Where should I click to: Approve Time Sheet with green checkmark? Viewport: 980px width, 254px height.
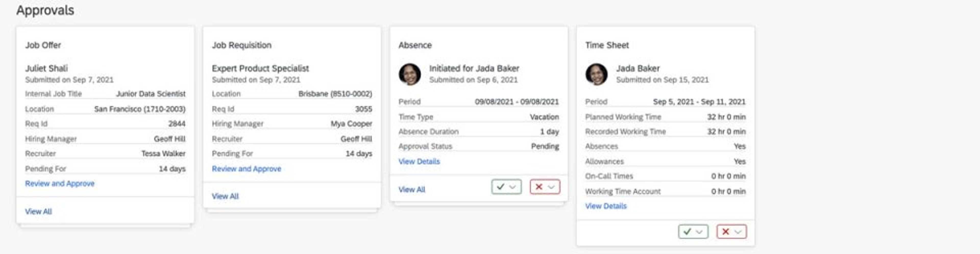[687, 232]
